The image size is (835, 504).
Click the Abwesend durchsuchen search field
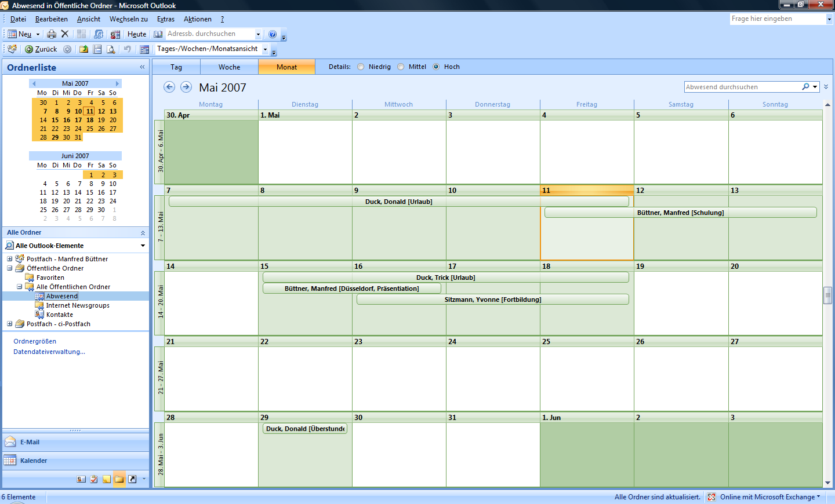pyautogui.click(x=742, y=87)
